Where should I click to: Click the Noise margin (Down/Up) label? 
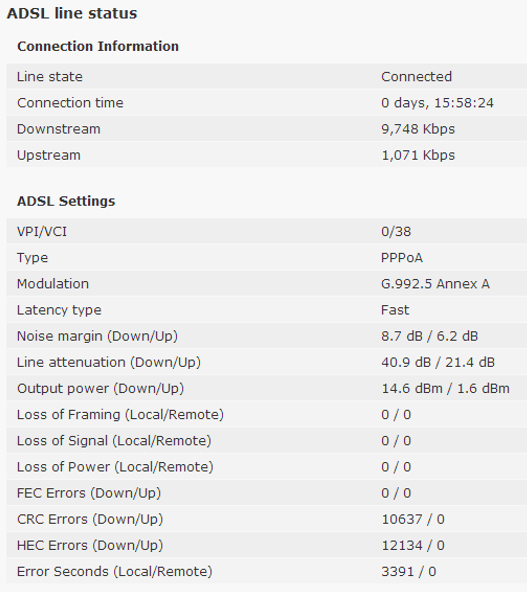[x=97, y=336]
